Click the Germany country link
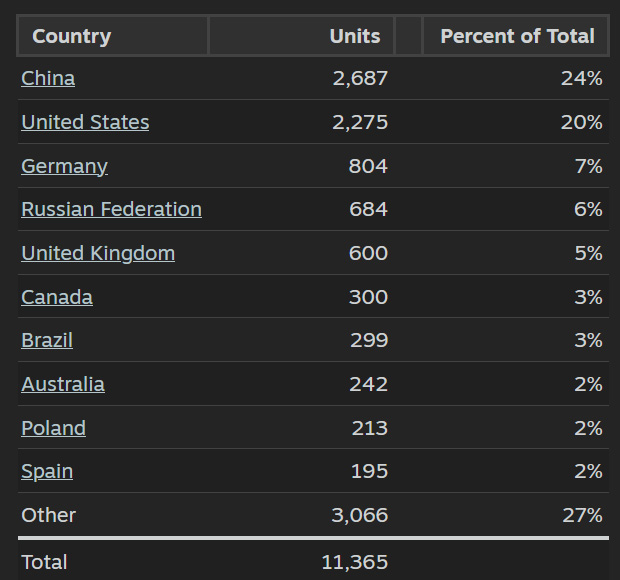The image size is (620, 580). pos(64,166)
